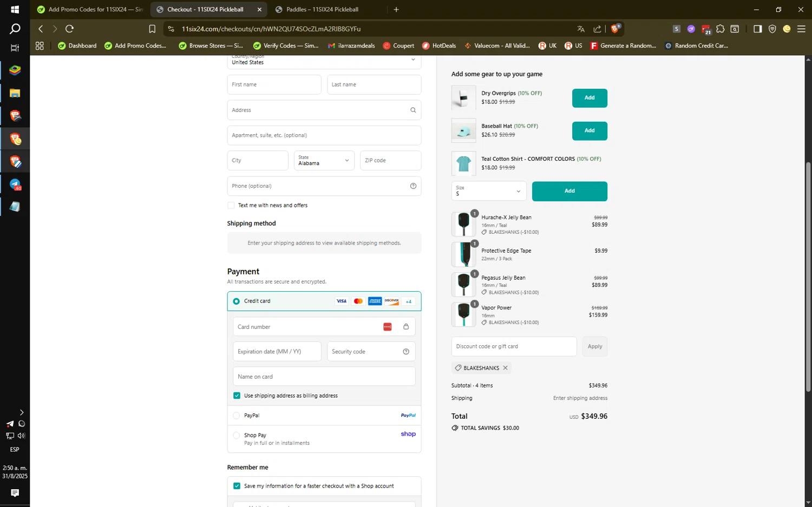Switch to Paddles – 11SIX24 Pickleball tab
812x507 pixels.
coord(322,9)
